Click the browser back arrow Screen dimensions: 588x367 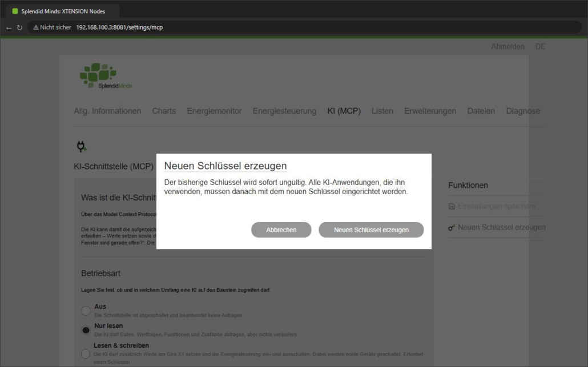click(9, 28)
